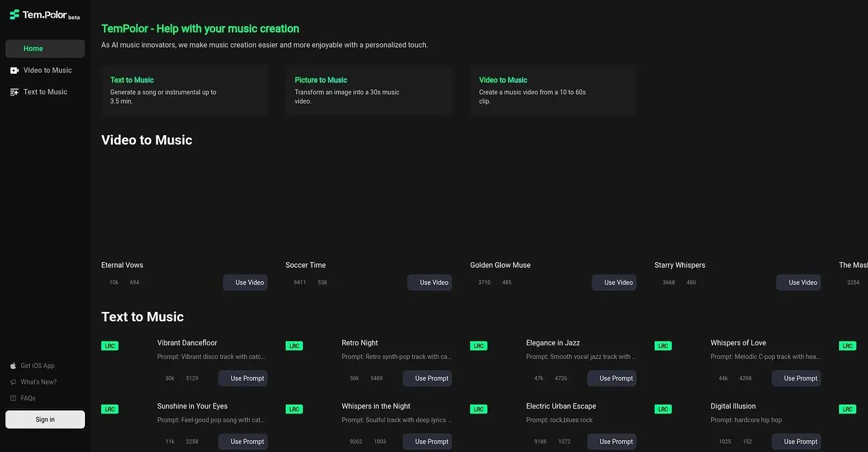Image resolution: width=868 pixels, height=452 pixels.
Task: Click the Eternal Vows video title
Action: (122, 265)
